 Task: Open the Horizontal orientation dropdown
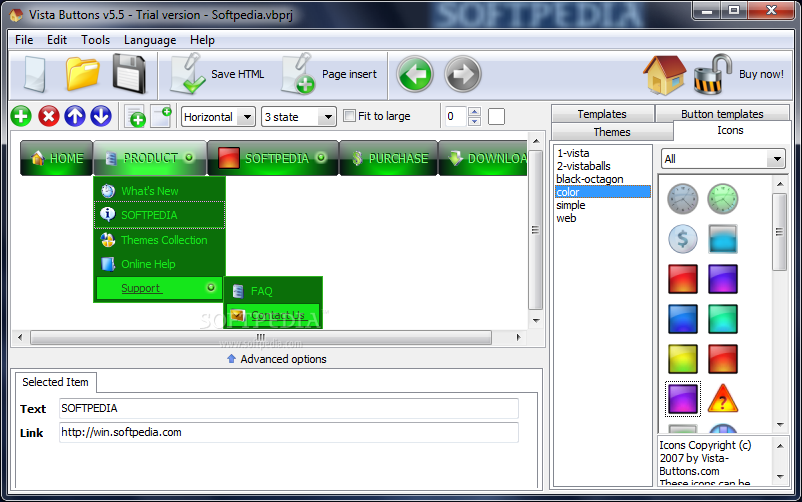pos(218,117)
